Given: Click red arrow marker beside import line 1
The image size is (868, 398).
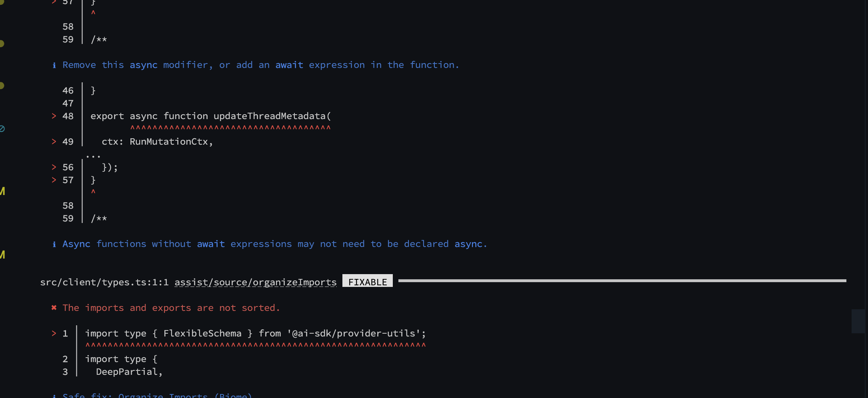Looking at the screenshot, I should pyautogui.click(x=54, y=333).
